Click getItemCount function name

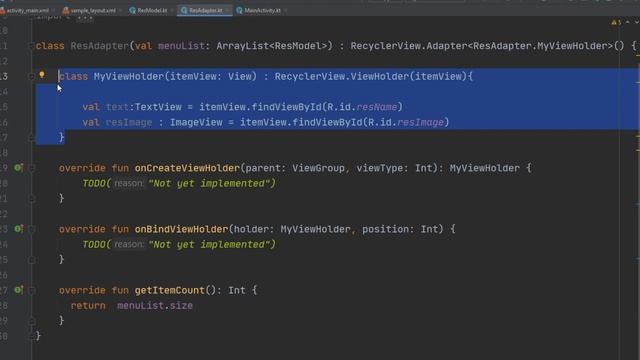(169, 290)
